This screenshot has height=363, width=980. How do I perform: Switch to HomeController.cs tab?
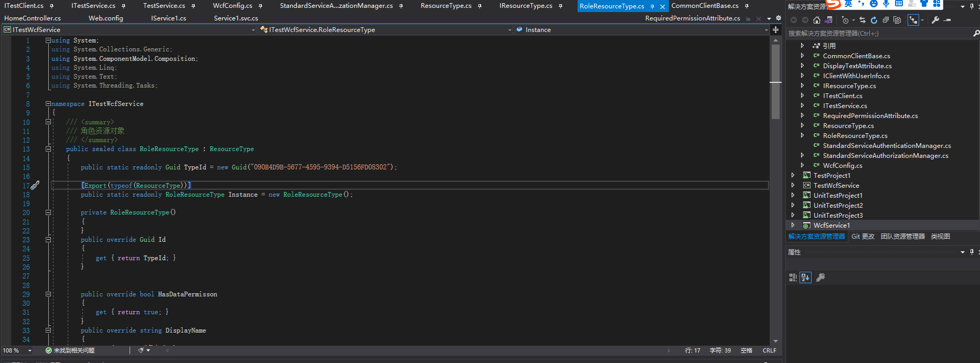[x=33, y=18]
